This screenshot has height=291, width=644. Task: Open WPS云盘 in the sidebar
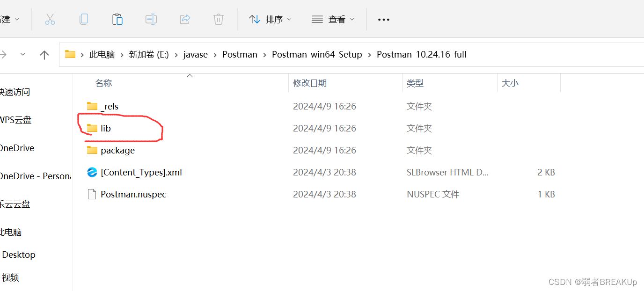tap(15, 120)
